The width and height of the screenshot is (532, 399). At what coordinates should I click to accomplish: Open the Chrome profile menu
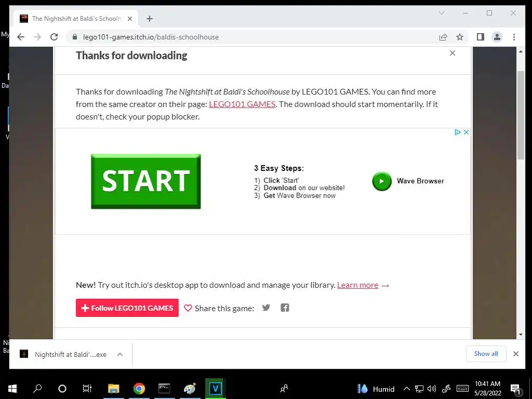(497, 37)
